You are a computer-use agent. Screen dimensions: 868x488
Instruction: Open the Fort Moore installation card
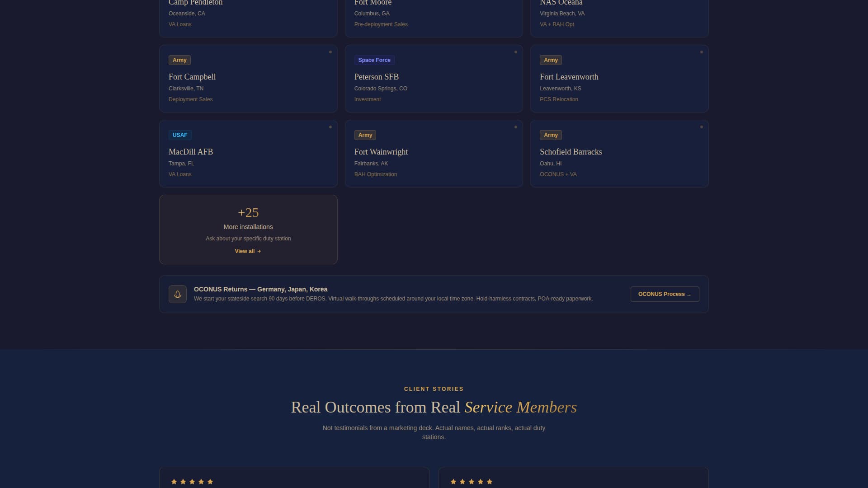tap(434, 14)
